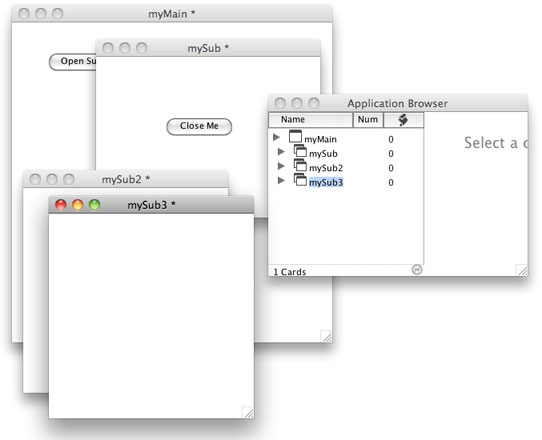The image size is (542, 440).
Task: Expand the mySub3 disclosure triangle
Action: point(281,180)
